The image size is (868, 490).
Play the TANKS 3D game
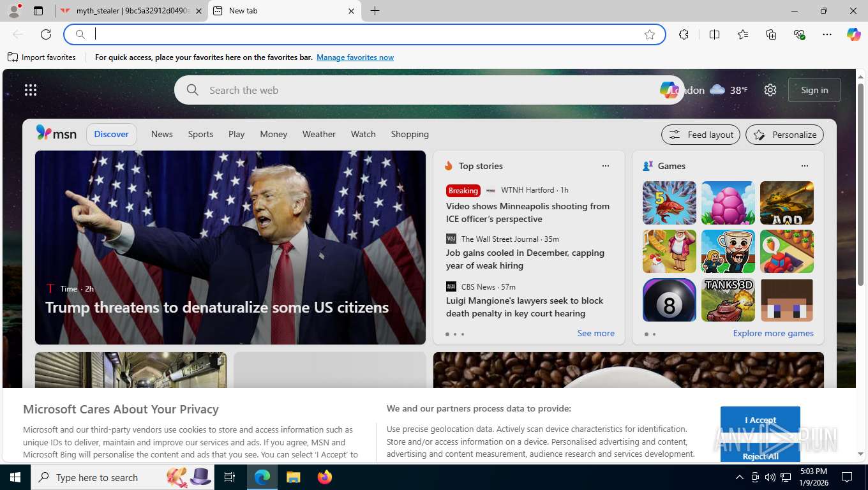point(728,300)
